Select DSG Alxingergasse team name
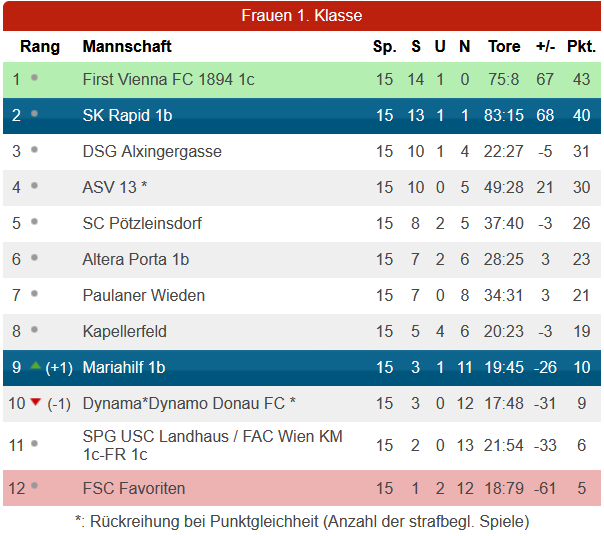Image resolution: width=604 pixels, height=536 pixels. pos(152,151)
